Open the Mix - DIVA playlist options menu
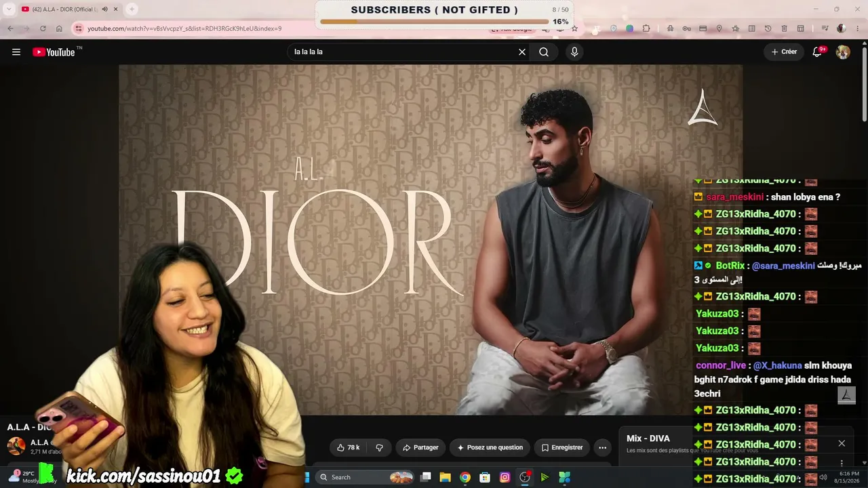 pyautogui.click(x=842, y=464)
